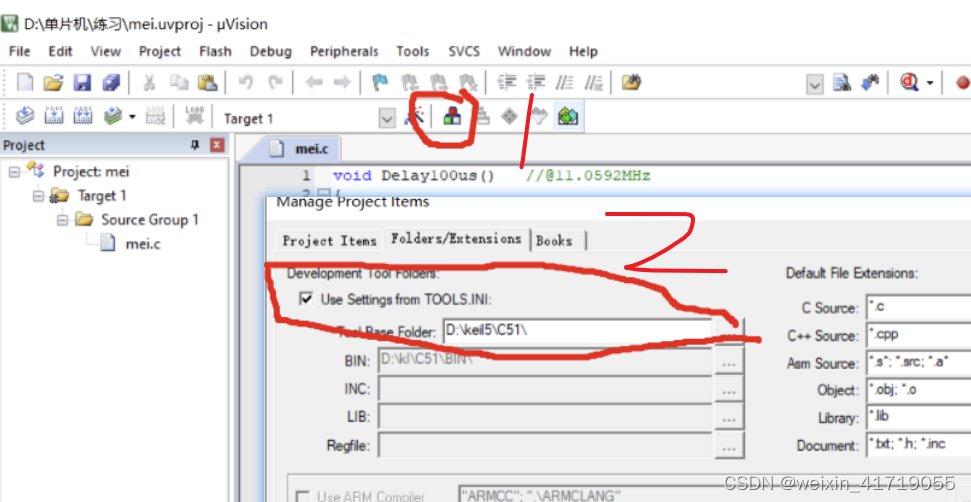Viewport: 971px width, 502px height.
Task: Click the Undo arrow icon
Action: pyautogui.click(x=245, y=82)
